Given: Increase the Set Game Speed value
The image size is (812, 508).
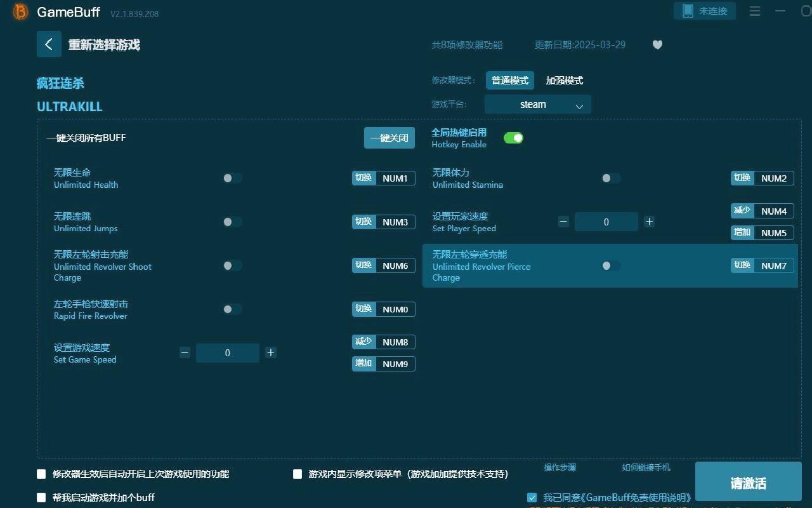Looking at the screenshot, I should (x=270, y=352).
